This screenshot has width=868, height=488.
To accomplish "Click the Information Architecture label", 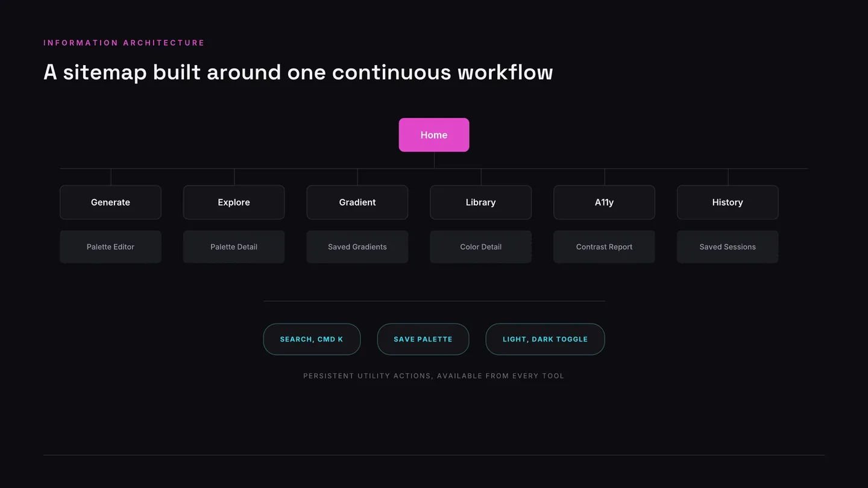I will click(x=124, y=43).
